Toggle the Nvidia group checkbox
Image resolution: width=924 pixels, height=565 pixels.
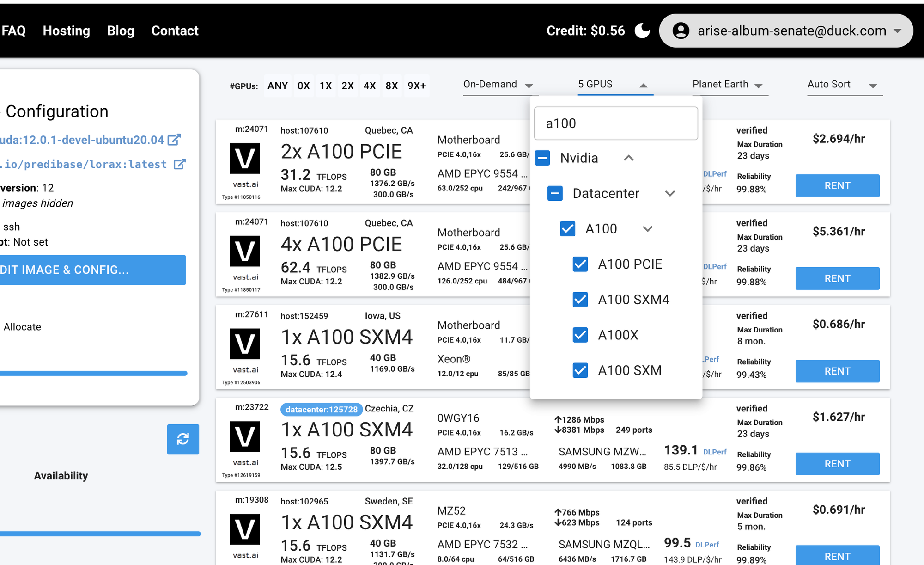[542, 158]
